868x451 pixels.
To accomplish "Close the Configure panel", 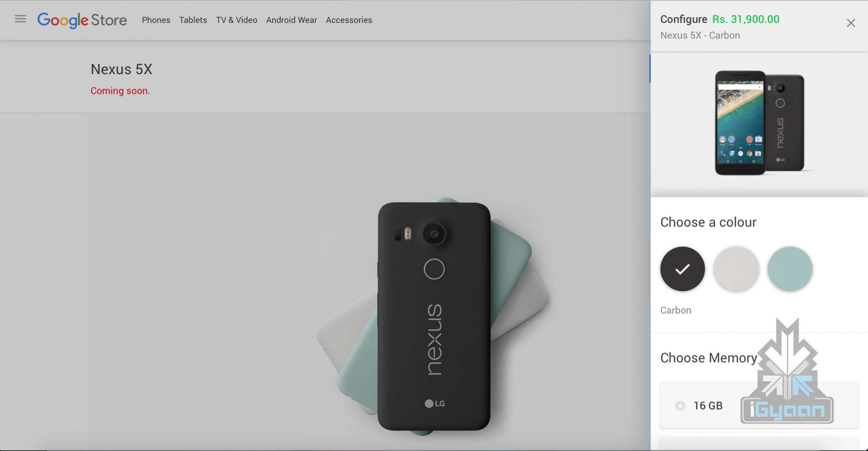I will 851,23.
